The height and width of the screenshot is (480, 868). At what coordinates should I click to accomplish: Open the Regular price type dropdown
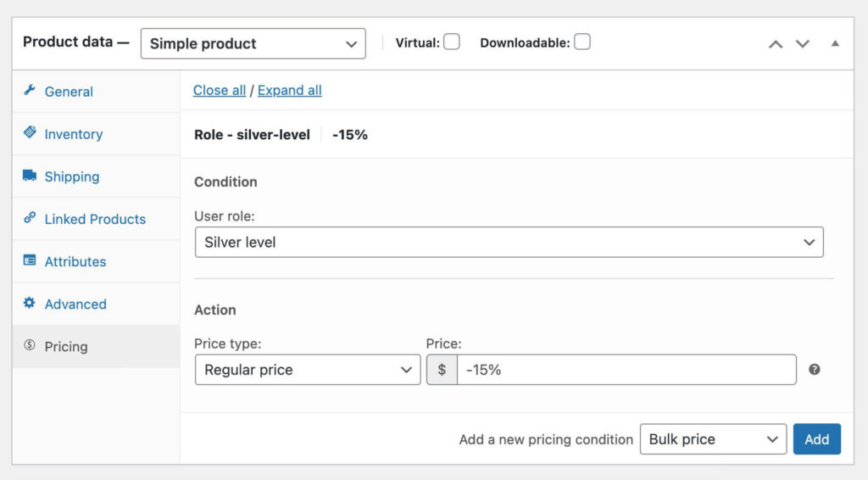coord(307,369)
